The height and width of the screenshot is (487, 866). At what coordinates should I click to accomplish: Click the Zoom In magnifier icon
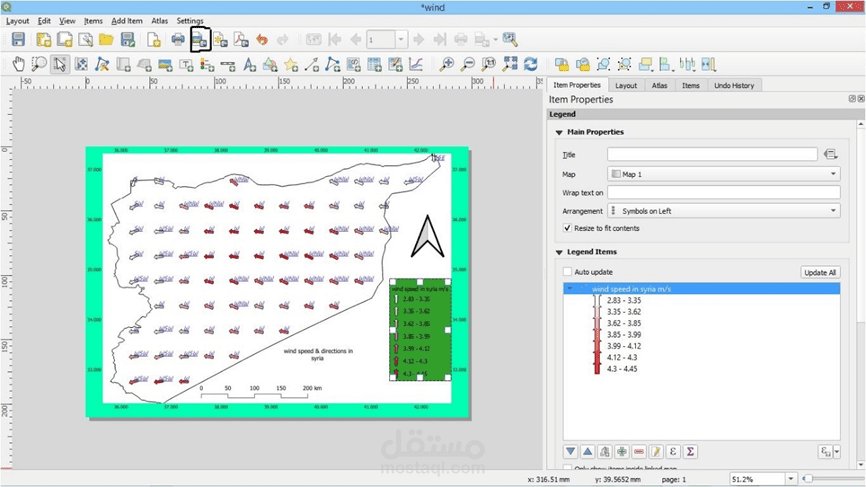click(x=447, y=64)
